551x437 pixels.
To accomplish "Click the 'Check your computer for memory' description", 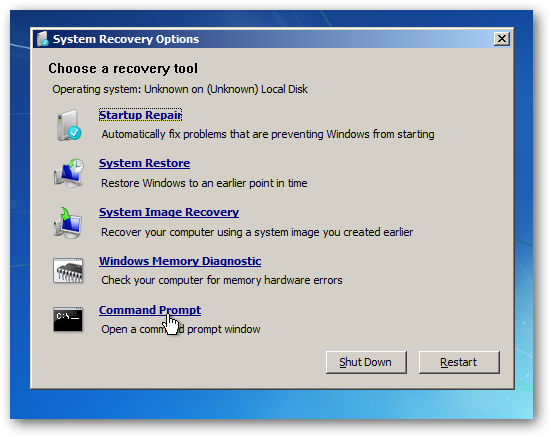I will 222,280.
